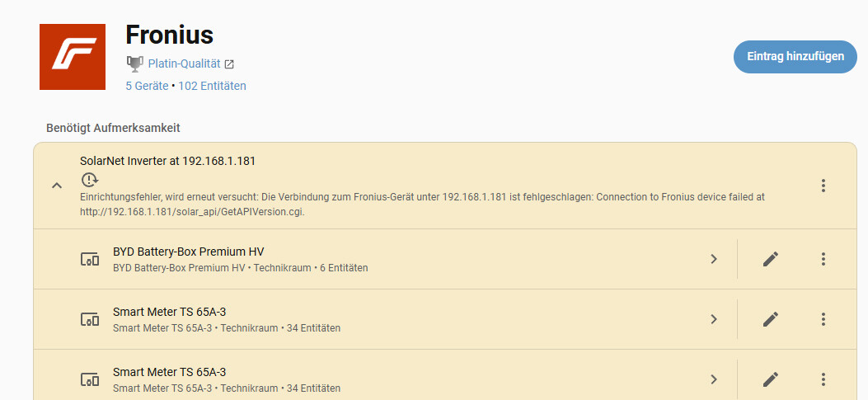Click the connection error message text
Image resolution: width=868 pixels, height=400 pixels.
[422, 205]
